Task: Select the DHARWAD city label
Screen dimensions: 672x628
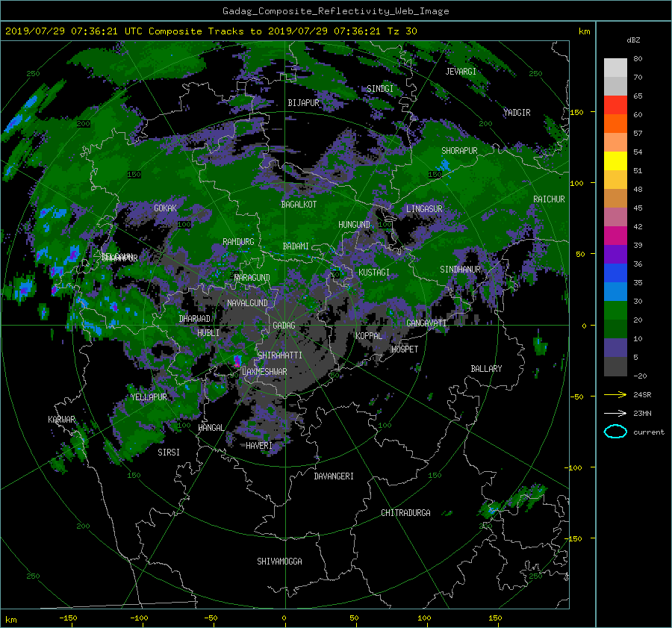Action: coord(195,319)
